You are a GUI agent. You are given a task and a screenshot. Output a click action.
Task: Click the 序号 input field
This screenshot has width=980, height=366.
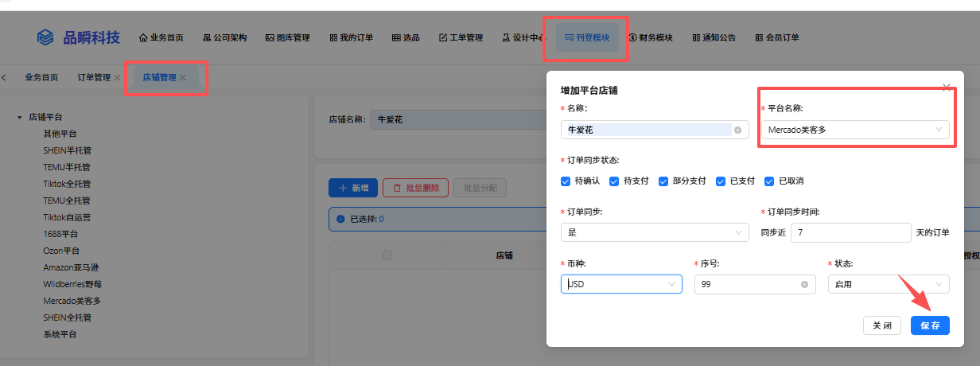click(755, 284)
